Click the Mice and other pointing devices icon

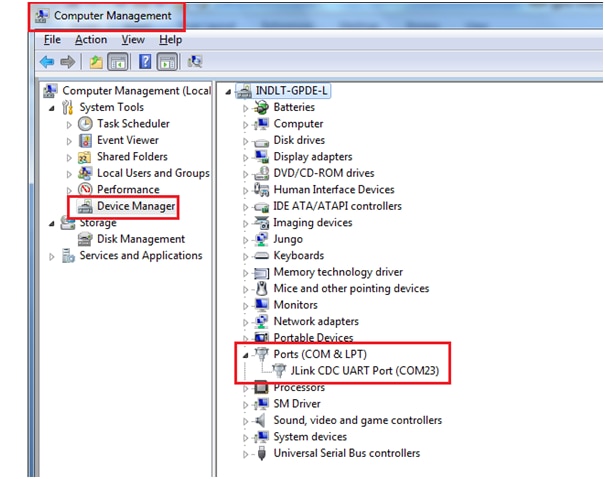click(261, 288)
